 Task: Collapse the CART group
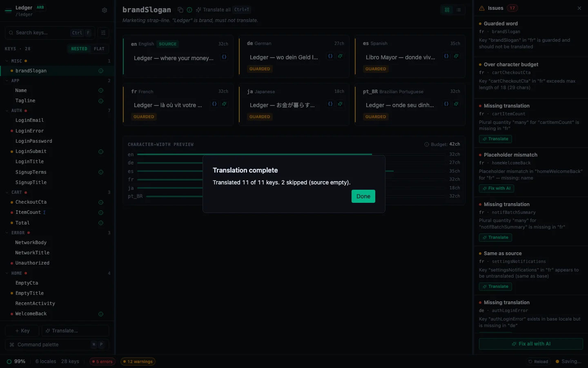tap(7, 192)
